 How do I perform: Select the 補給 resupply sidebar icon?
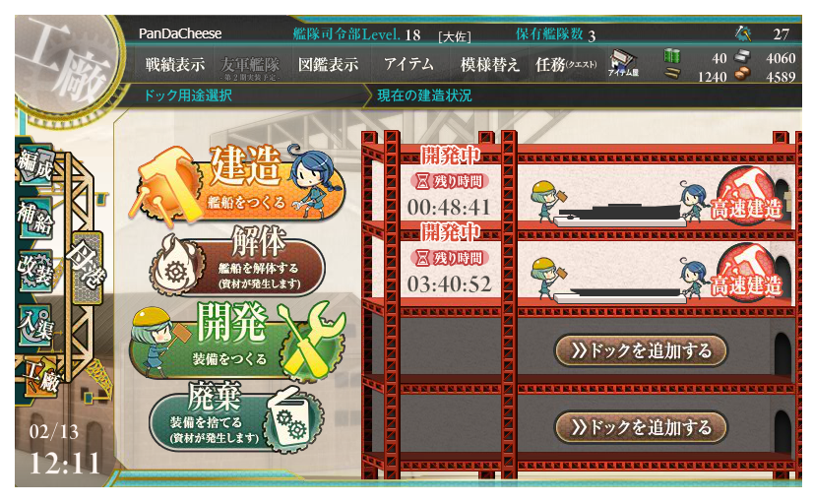click(35, 218)
